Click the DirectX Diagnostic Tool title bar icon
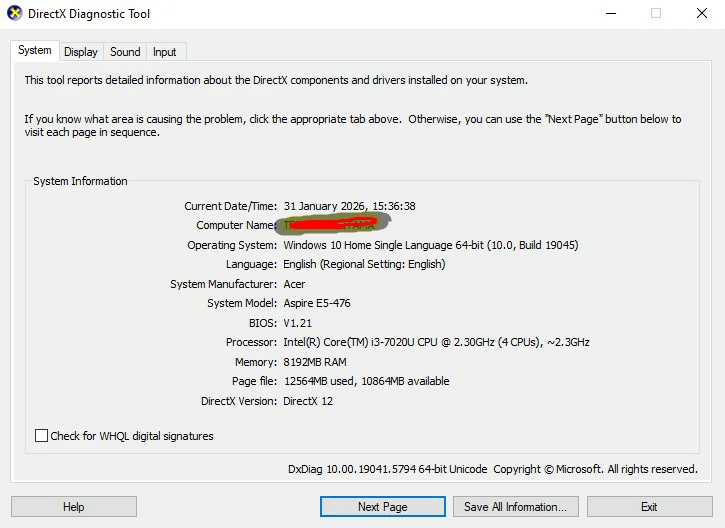The image size is (725, 528). coord(14,14)
